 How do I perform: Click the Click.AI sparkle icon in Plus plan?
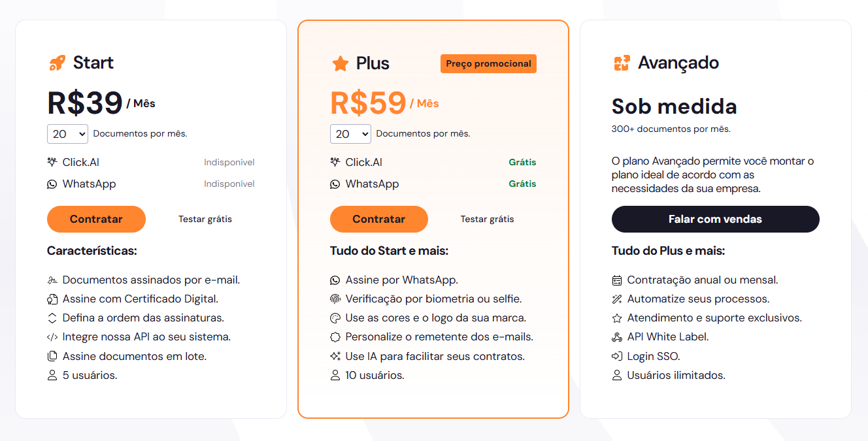point(335,162)
